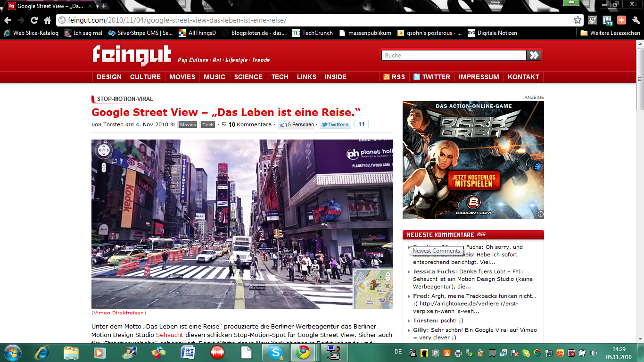Click the browser reload button
The height and width of the screenshot is (362, 644).
(x=34, y=20)
